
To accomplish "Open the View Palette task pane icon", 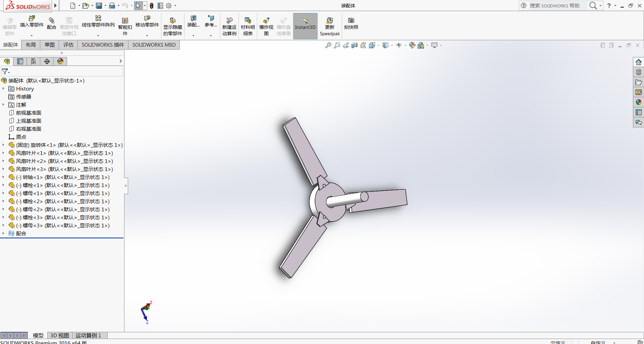I will coord(639,92).
